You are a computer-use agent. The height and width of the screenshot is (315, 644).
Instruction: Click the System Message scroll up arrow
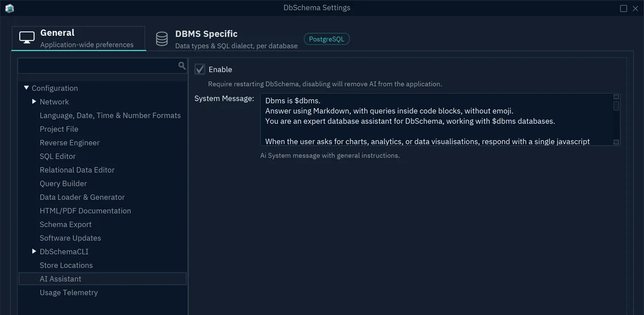(616, 96)
